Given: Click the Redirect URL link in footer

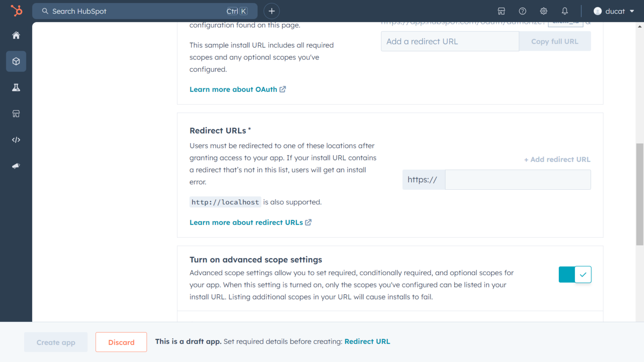Looking at the screenshot, I should [x=367, y=341].
